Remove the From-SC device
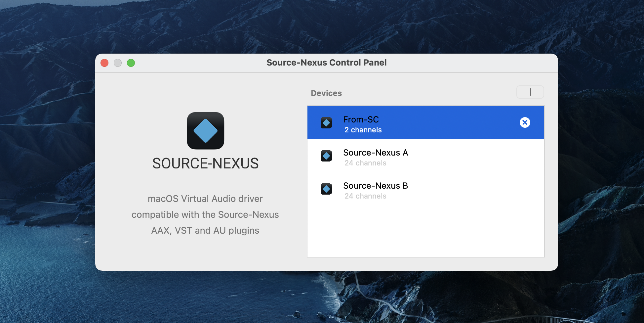 coord(525,122)
